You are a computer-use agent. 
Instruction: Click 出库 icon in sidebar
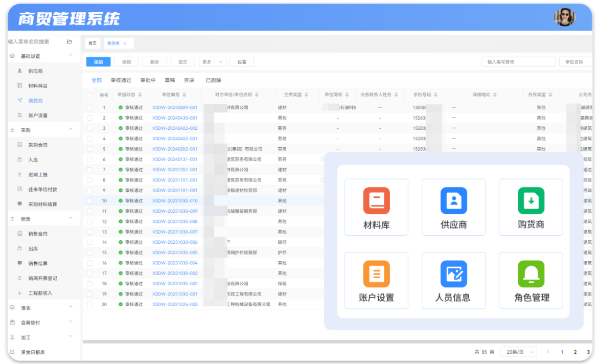point(20,248)
